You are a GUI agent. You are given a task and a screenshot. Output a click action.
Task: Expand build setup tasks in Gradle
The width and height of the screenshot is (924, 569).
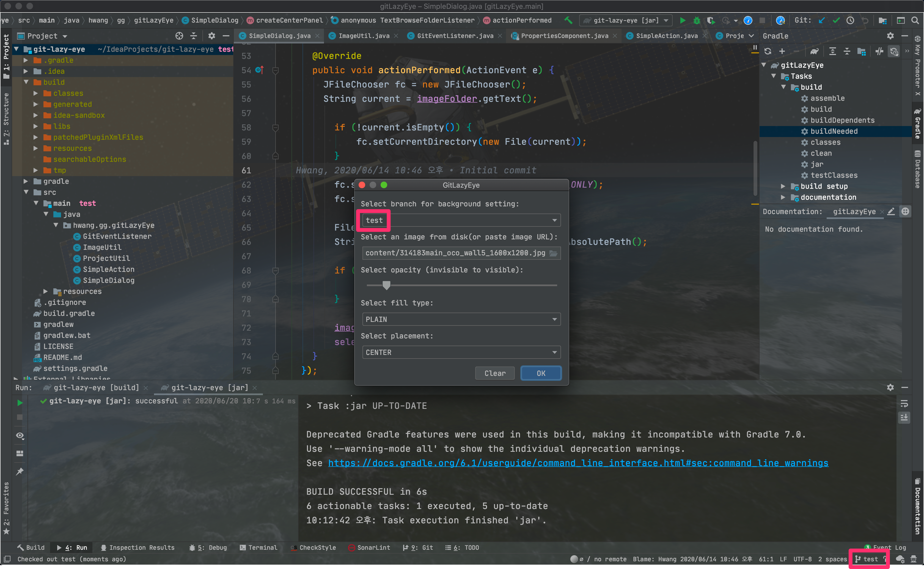pos(783,186)
